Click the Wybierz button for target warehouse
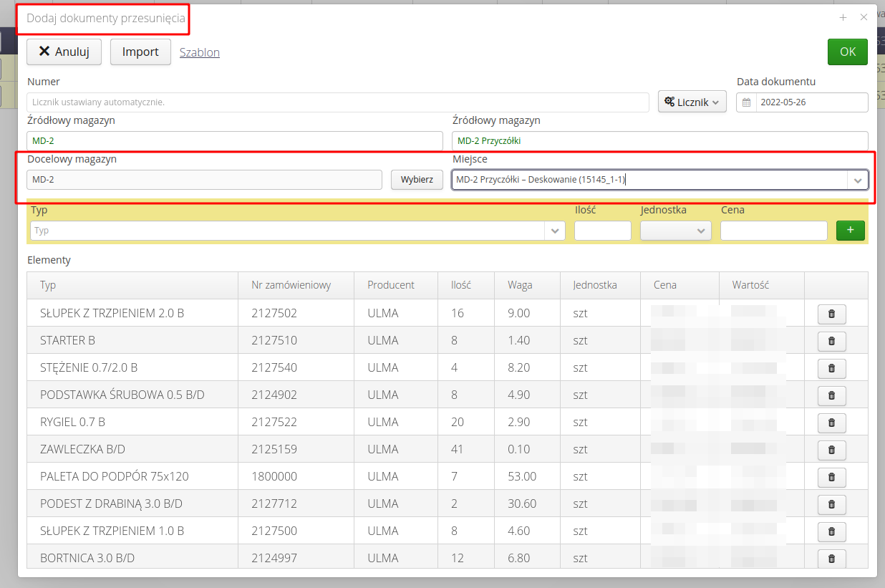The image size is (885, 588). coord(417,180)
